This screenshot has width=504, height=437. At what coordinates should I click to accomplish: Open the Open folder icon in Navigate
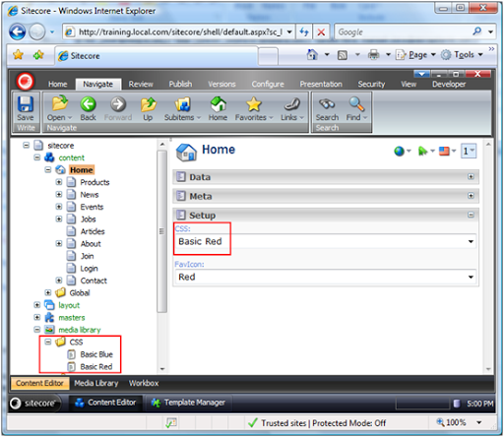[x=60, y=103]
